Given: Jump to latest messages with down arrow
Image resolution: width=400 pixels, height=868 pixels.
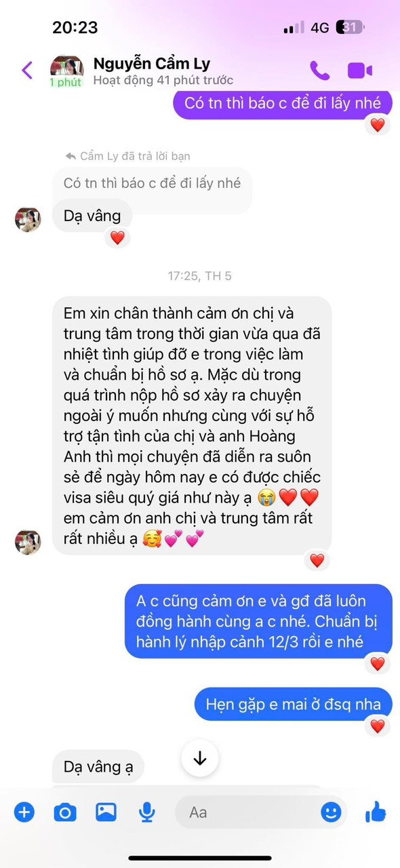Looking at the screenshot, I should [200, 759].
